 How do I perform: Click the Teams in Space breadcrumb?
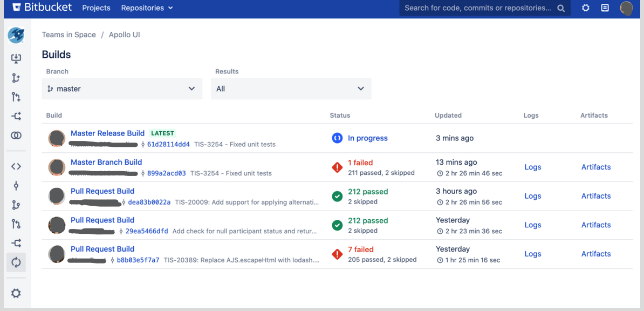pos(68,34)
